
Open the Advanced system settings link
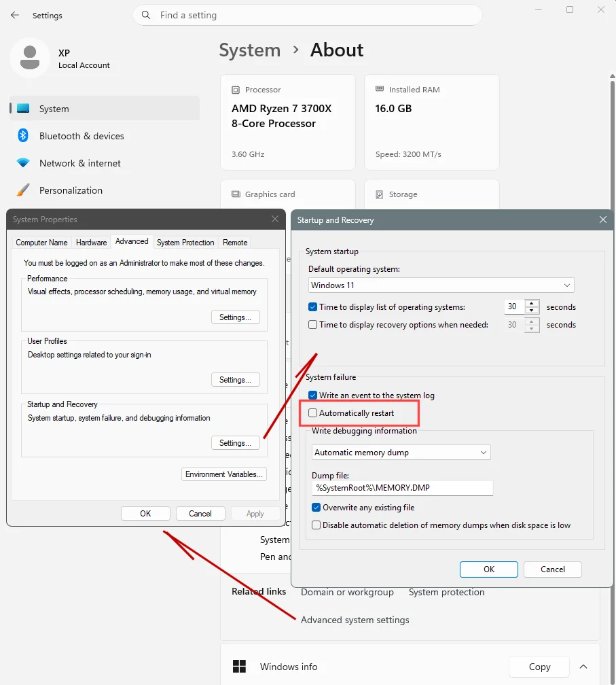point(355,620)
